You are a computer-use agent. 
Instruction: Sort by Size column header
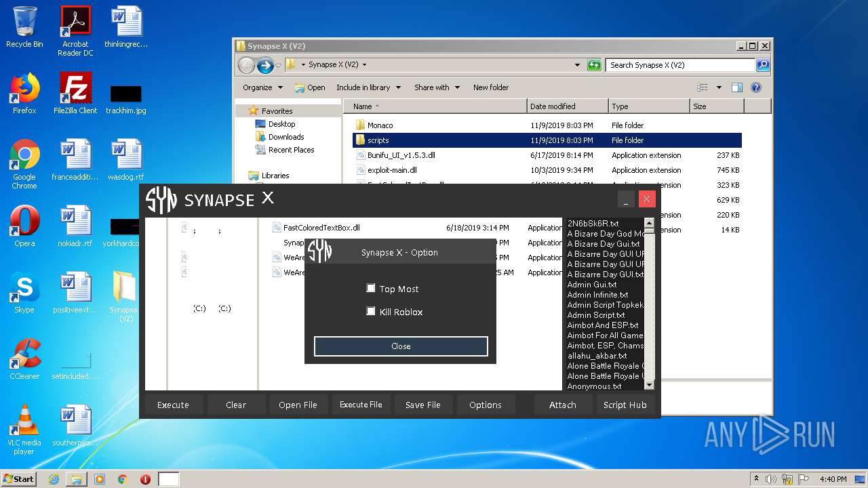717,106
